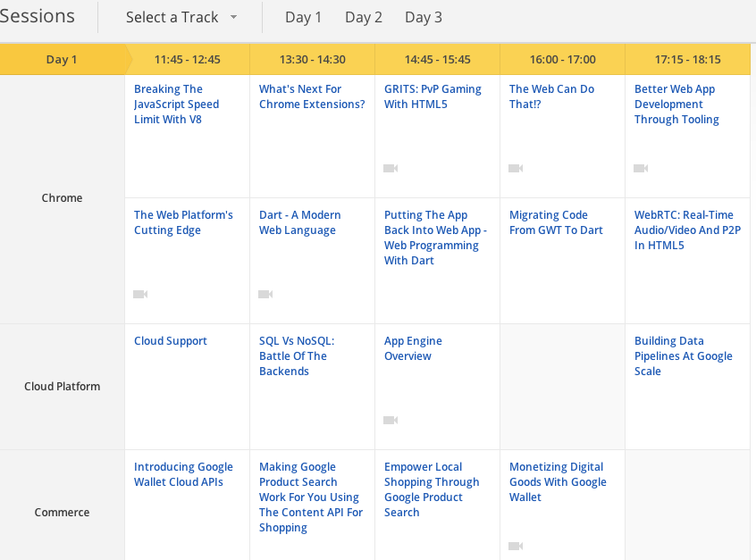The height and width of the screenshot is (560, 756).
Task: Click video icon under The Web Platform's Cutting Edge
Action: click(x=140, y=294)
